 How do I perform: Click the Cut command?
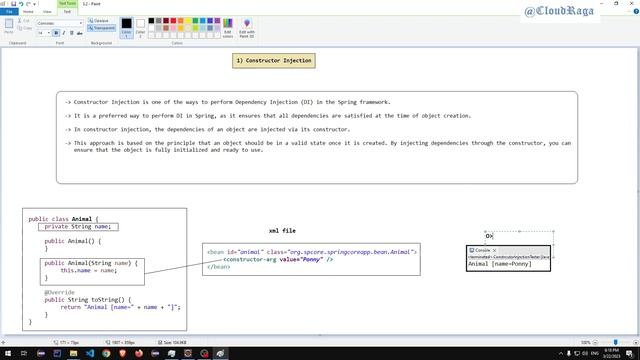pos(24,20)
